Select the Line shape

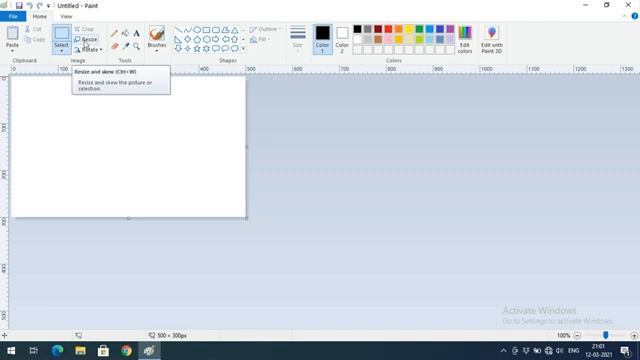coord(178,30)
